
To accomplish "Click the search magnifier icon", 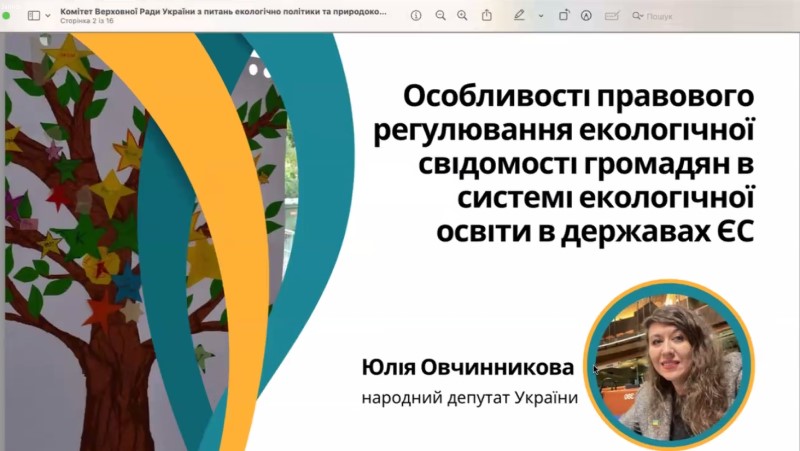I will pos(637,16).
